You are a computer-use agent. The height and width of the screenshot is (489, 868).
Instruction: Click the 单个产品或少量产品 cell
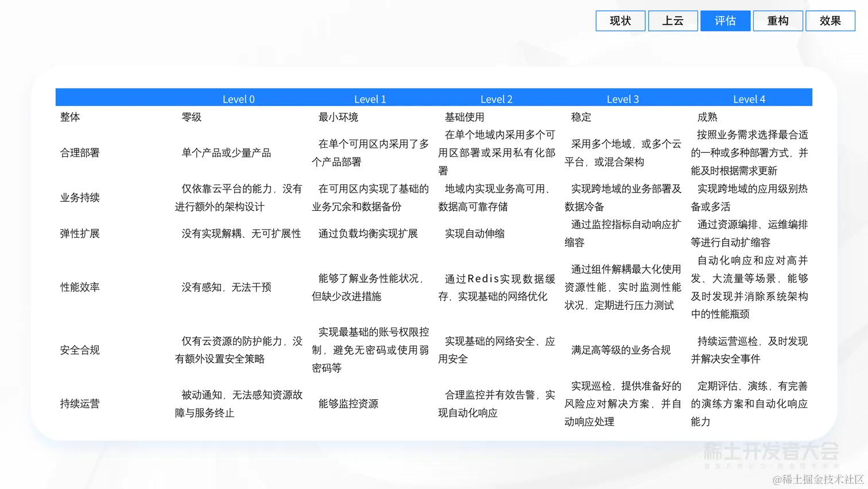point(226,152)
